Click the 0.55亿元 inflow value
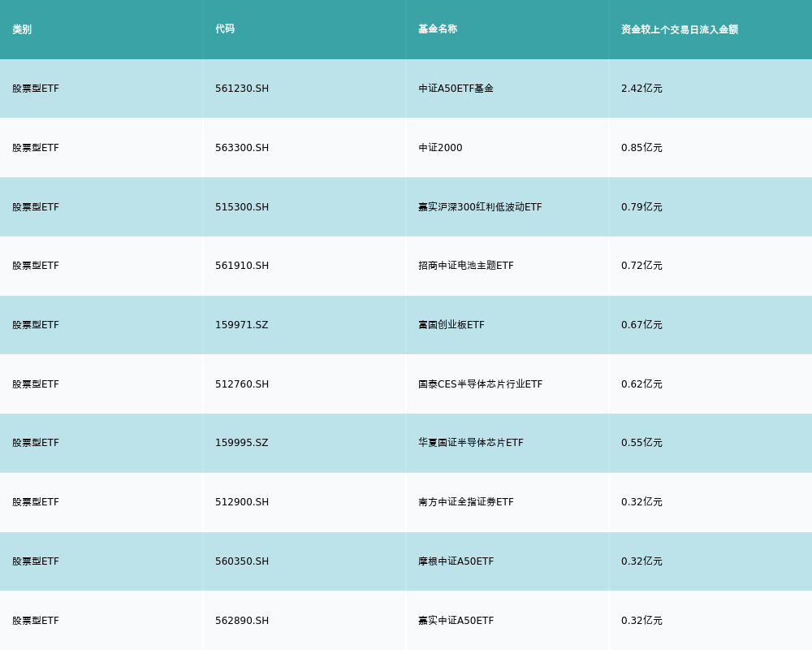 (641, 443)
